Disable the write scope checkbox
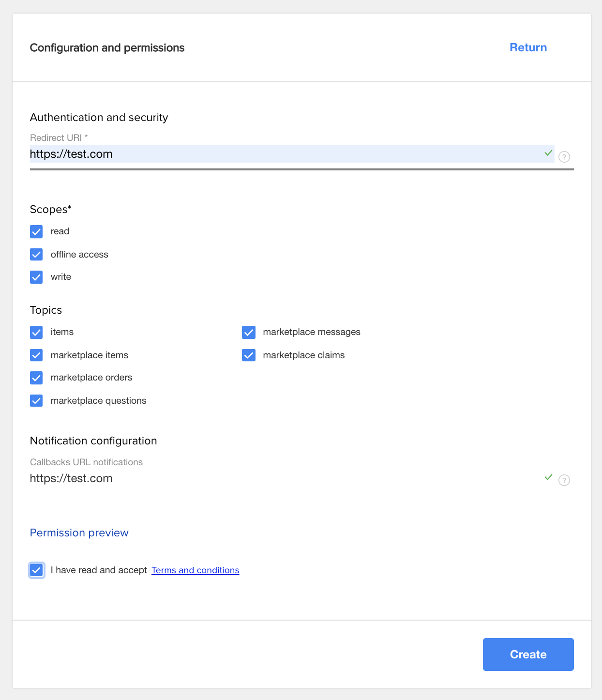Screen dimensions: 602x700 pyautogui.click(x=36, y=277)
